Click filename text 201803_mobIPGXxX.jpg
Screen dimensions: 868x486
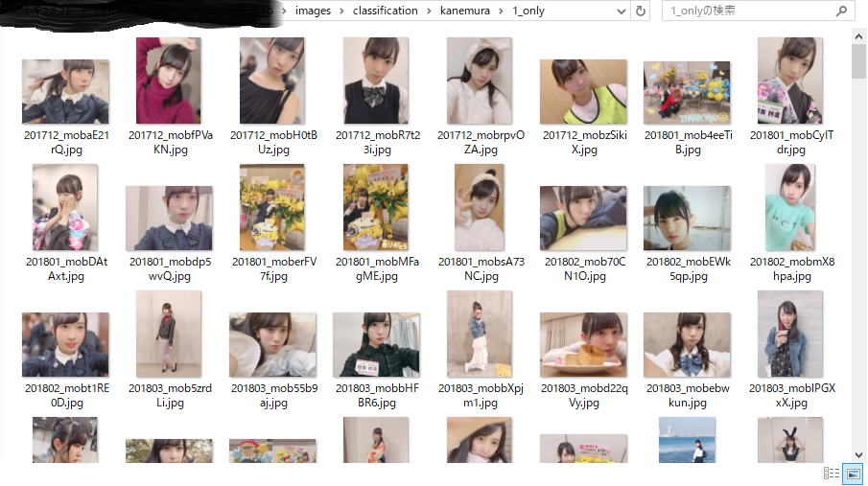(x=791, y=395)
